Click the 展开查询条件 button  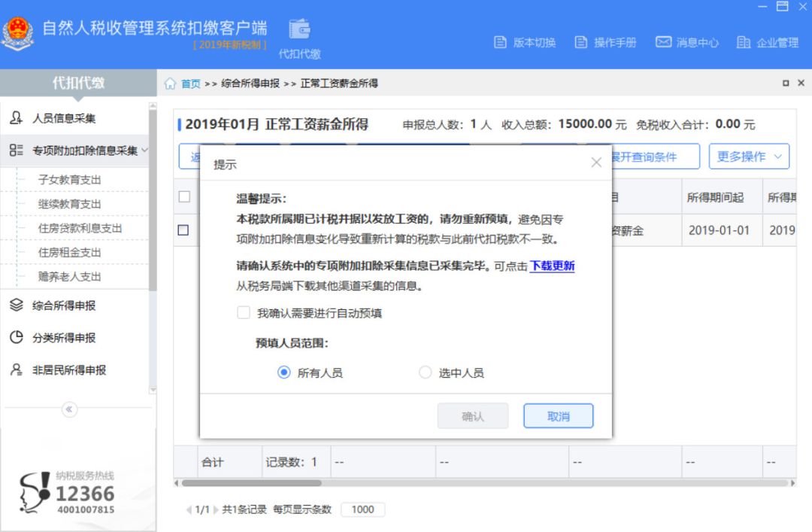656,156
